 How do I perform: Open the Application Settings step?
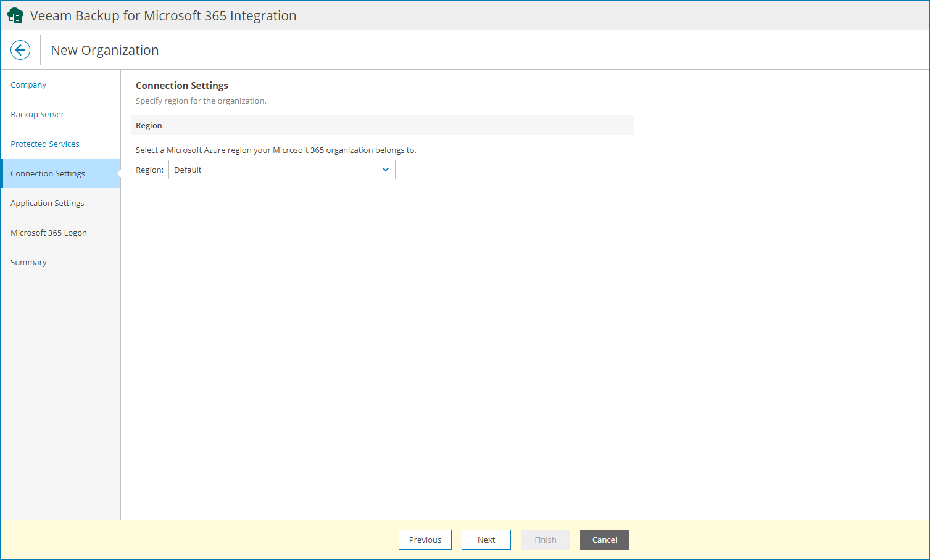click(x=48, y=204)
